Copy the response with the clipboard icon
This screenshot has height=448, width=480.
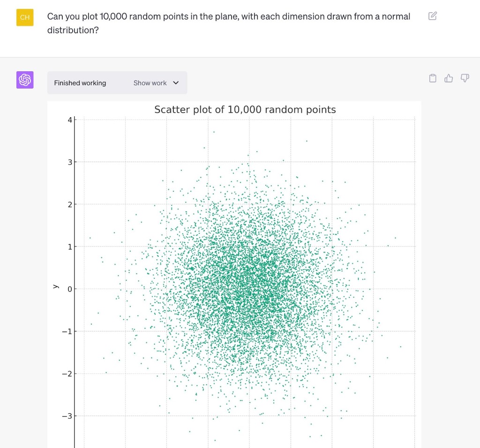(433, 78)
